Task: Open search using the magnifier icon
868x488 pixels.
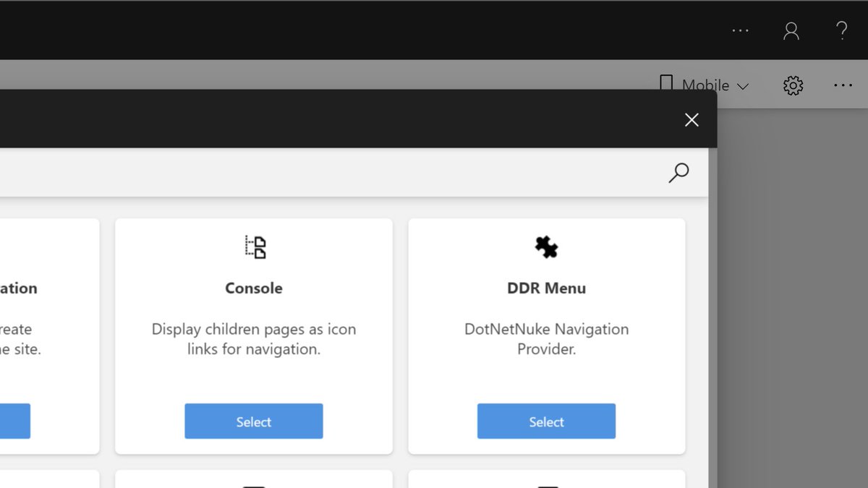Action: 678,173
